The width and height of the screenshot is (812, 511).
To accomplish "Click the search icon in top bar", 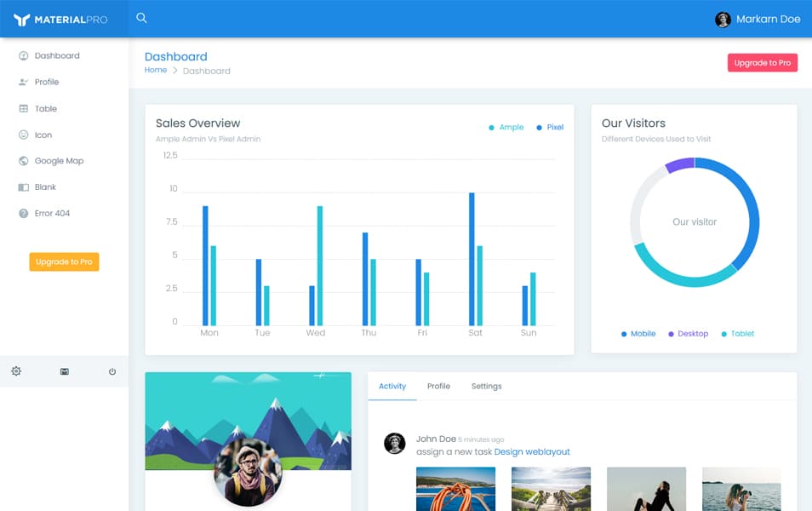I will pos(141,17).
